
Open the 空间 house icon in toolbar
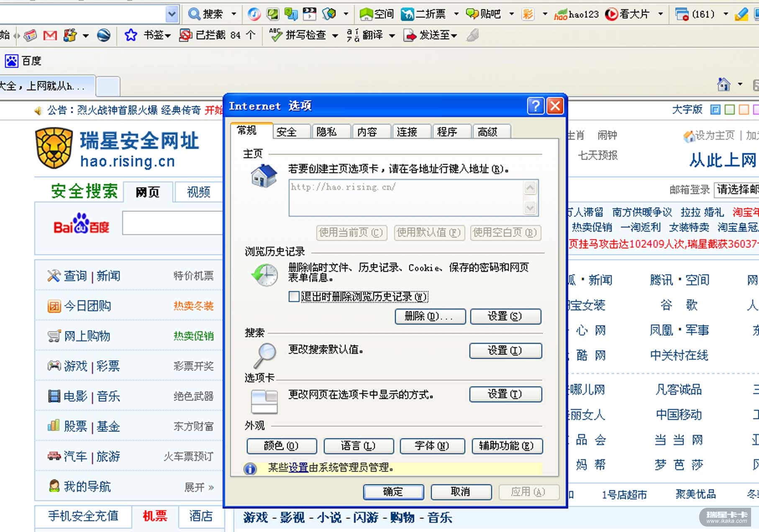(366, 14)
